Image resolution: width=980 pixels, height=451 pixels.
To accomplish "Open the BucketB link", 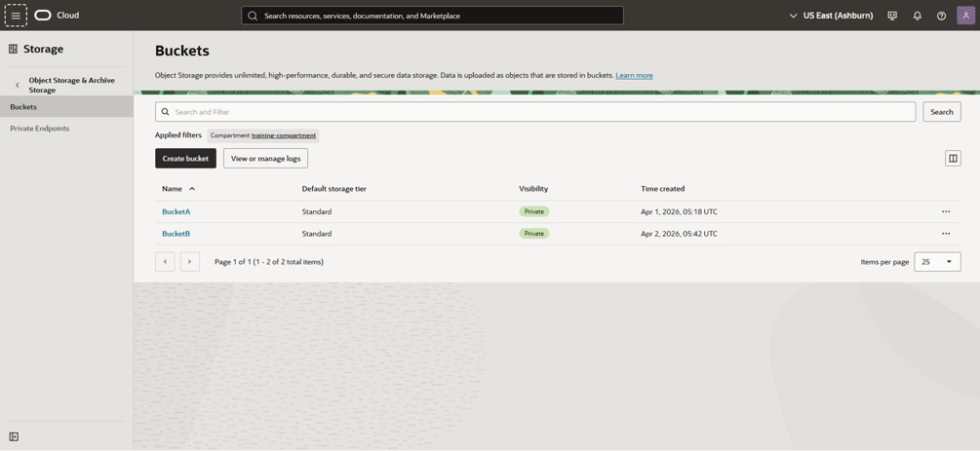I will (176, 234).
